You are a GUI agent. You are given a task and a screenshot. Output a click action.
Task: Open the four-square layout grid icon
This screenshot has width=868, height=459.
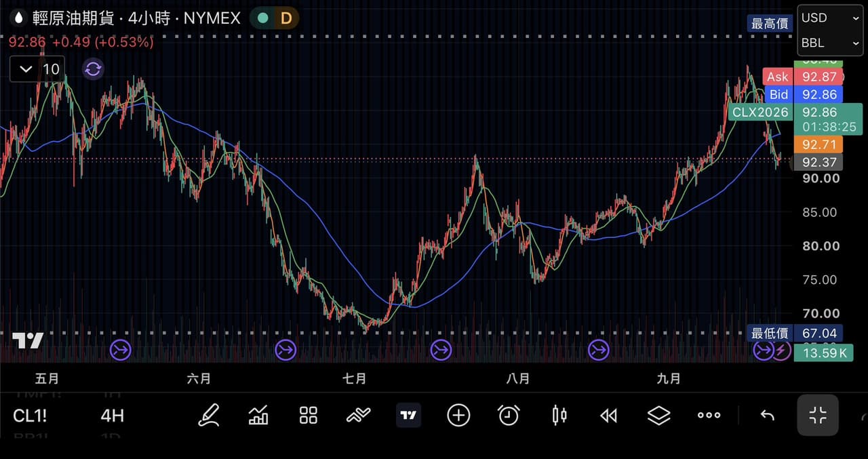[x=309, y=416]
